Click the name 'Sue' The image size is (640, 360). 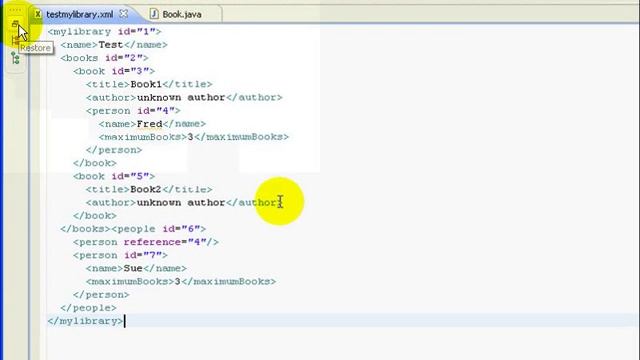[x=133, y=268]
